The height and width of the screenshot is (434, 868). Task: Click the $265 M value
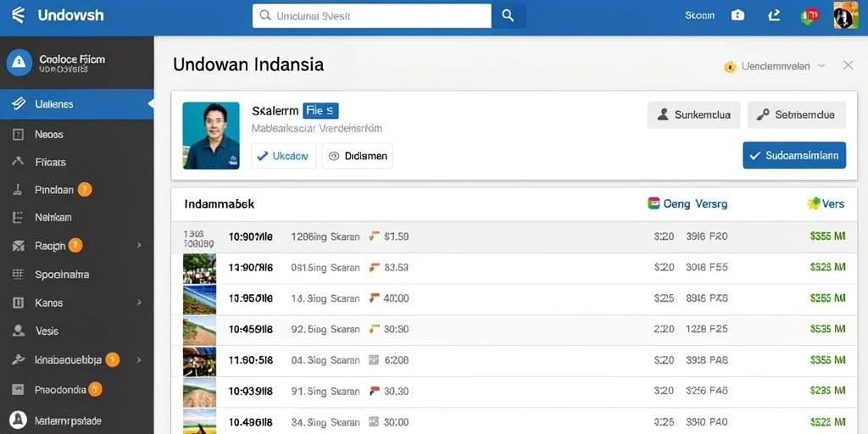(827, 298)
